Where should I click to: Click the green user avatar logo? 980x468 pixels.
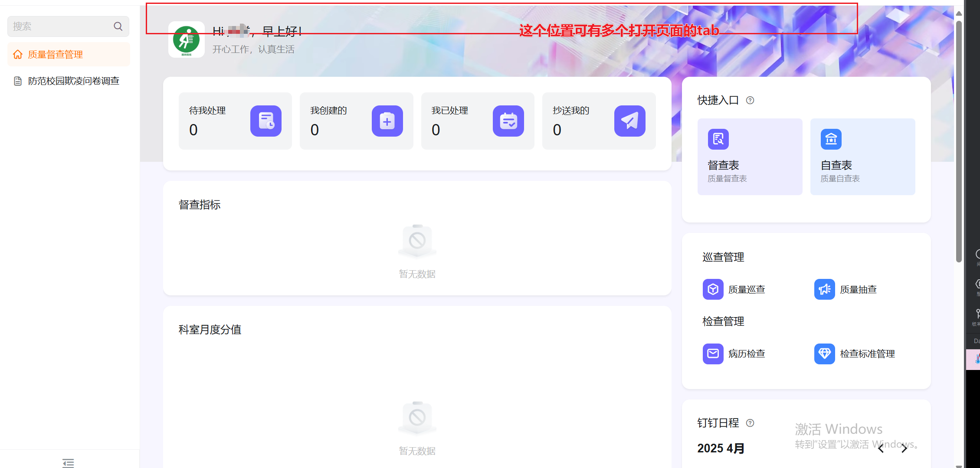(x=187, y=39)
